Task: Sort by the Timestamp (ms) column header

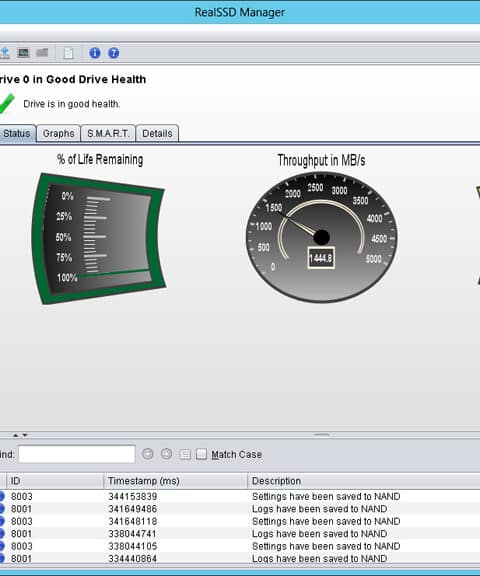Action: click(176, 481)
